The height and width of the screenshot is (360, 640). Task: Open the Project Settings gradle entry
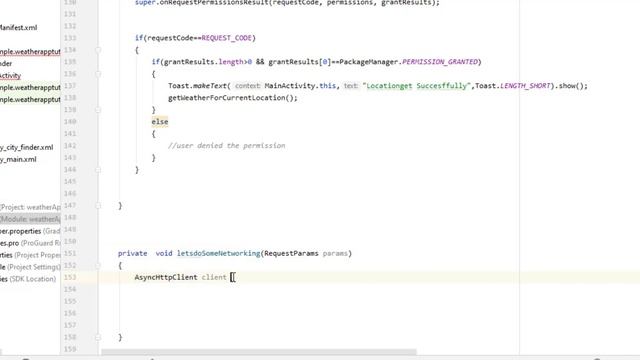point(30,267)
